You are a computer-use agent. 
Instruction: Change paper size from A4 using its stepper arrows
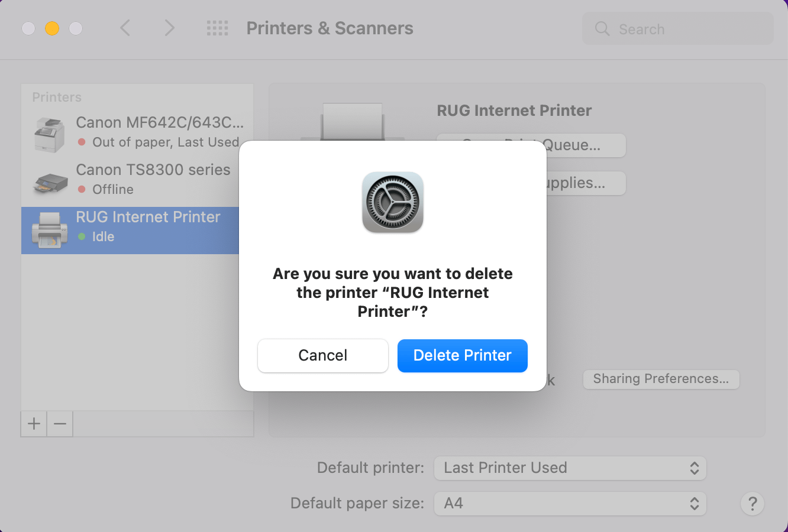tap(696, 503)
